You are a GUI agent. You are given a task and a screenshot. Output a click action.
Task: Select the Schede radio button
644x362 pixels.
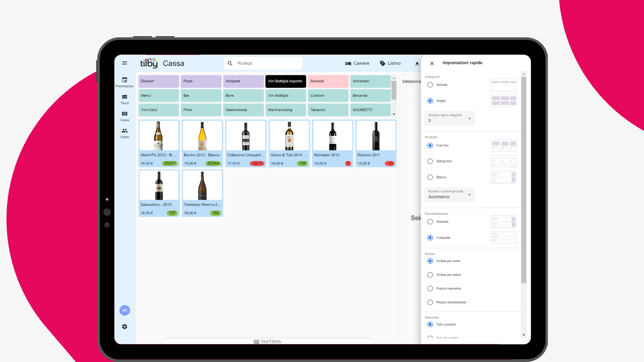tap(430, 85)
